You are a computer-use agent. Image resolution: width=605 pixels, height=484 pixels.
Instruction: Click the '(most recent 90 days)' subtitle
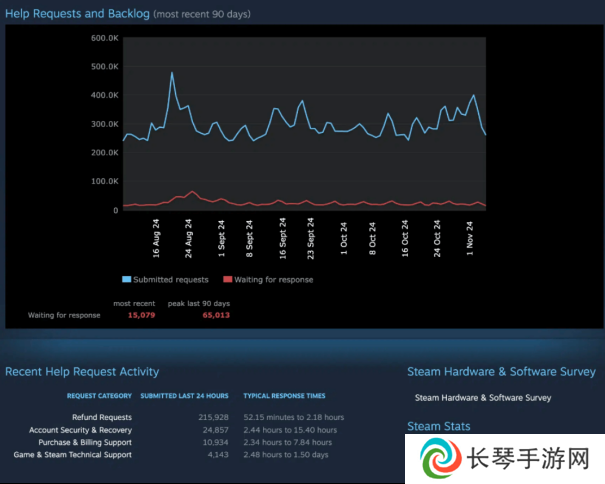pos(202,14)
